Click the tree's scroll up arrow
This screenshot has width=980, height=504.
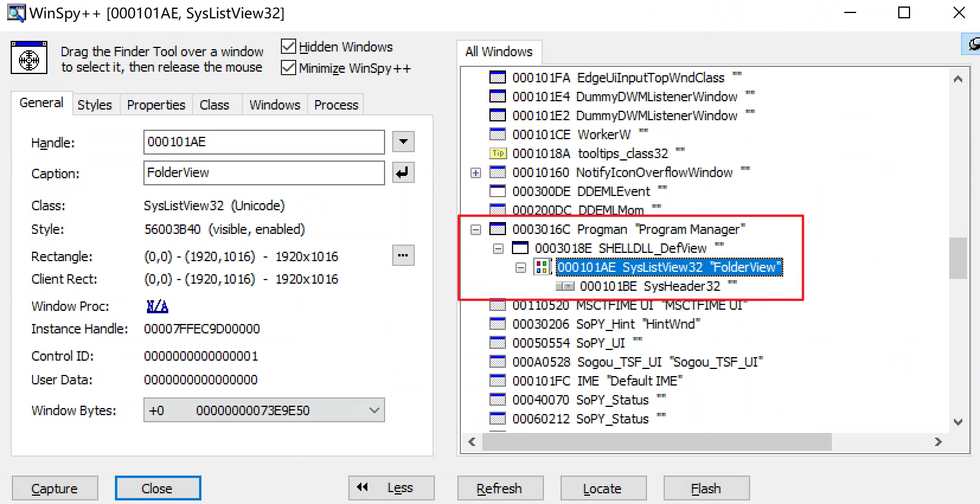[x=958, y=79]
